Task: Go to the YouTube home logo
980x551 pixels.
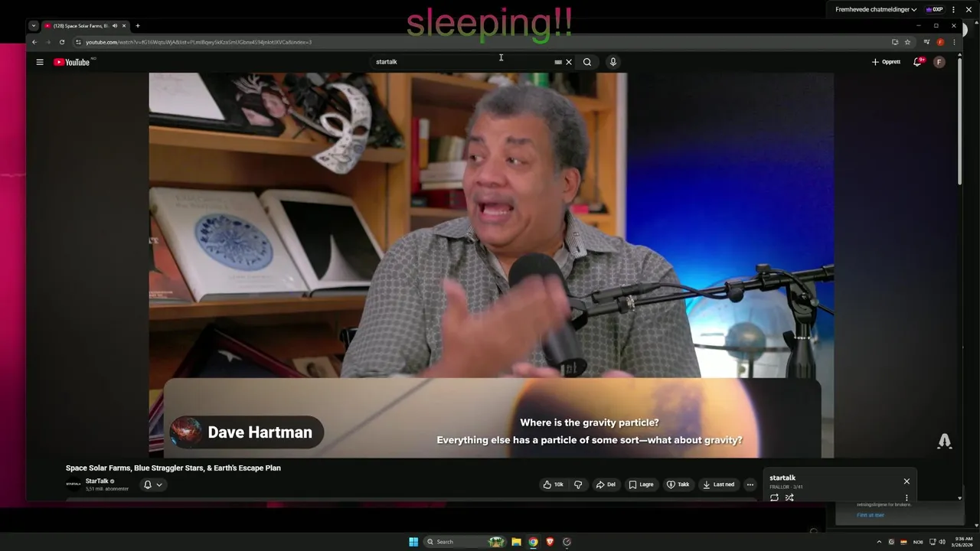Action: point(72,62)
